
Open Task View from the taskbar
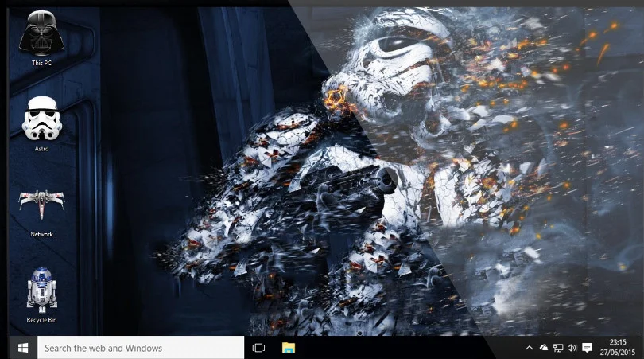tap(258, 348)
